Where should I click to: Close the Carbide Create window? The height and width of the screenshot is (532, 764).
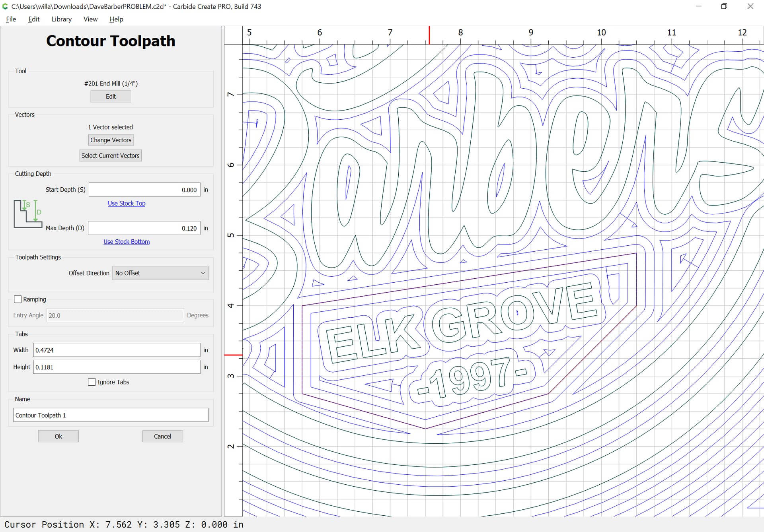coord(750,6)
